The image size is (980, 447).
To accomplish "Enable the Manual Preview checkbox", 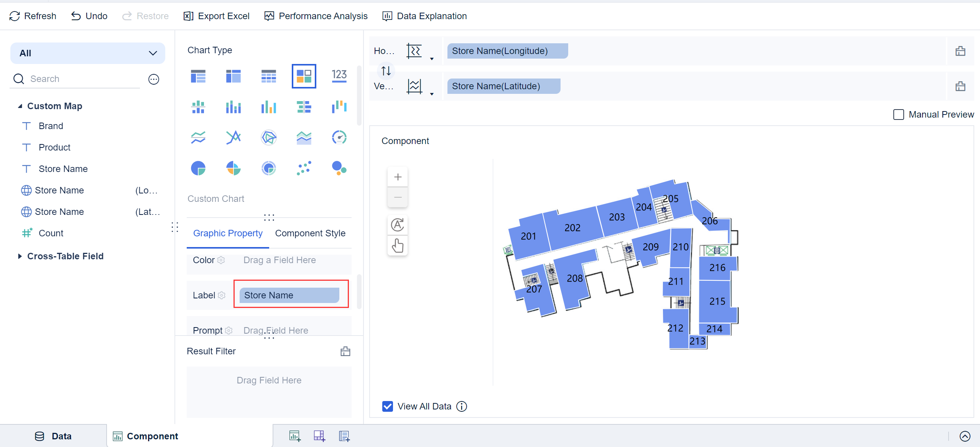I will (x=899, y=115).
